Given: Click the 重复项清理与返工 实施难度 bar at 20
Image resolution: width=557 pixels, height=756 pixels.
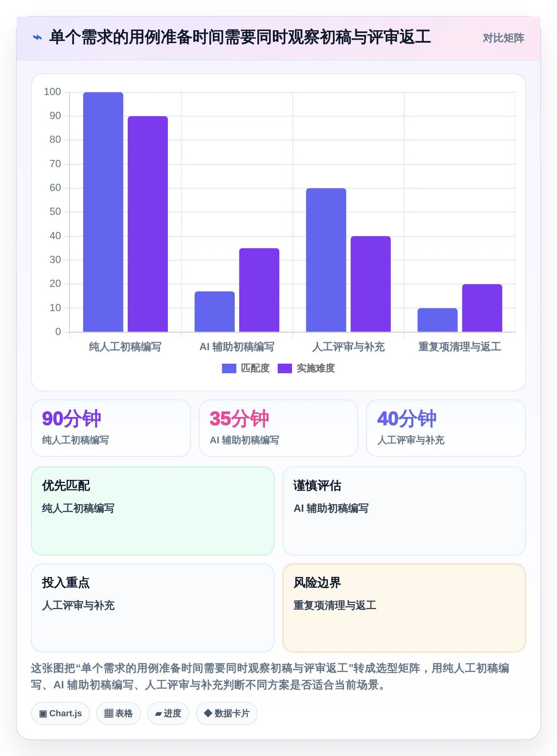Looking at the screenshot, I should click(x=482, y=308).
